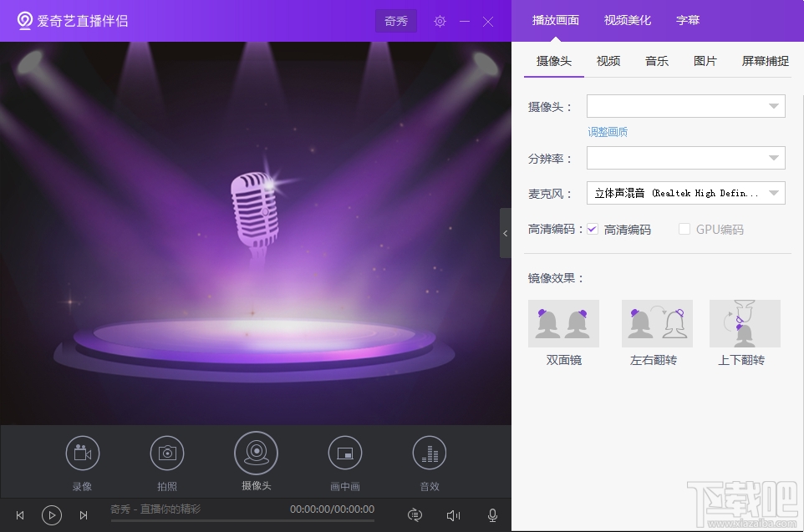Open the 分辨率 resolution dropdown
Viewport: 804px width, 532px height.
[686, 158]
